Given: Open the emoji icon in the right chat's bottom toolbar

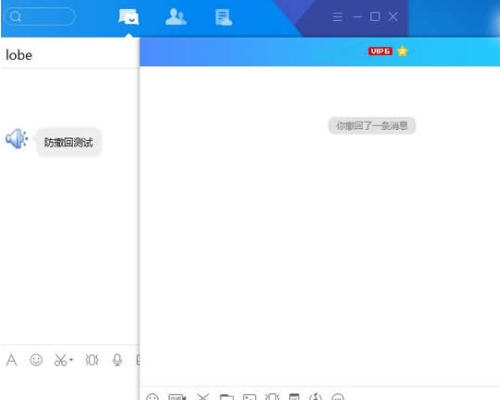Looking at the screenshot, I should click(152, 397).
